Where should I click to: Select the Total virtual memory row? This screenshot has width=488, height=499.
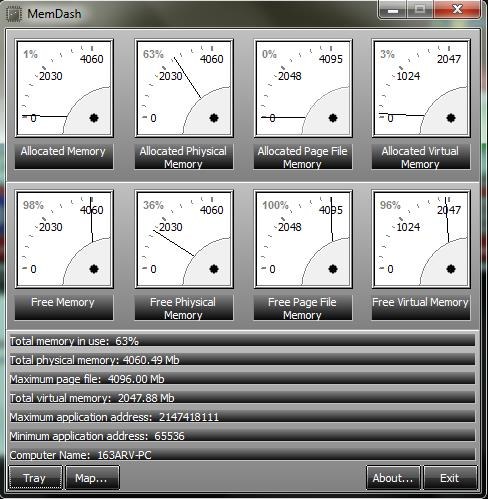pos(242,398)
